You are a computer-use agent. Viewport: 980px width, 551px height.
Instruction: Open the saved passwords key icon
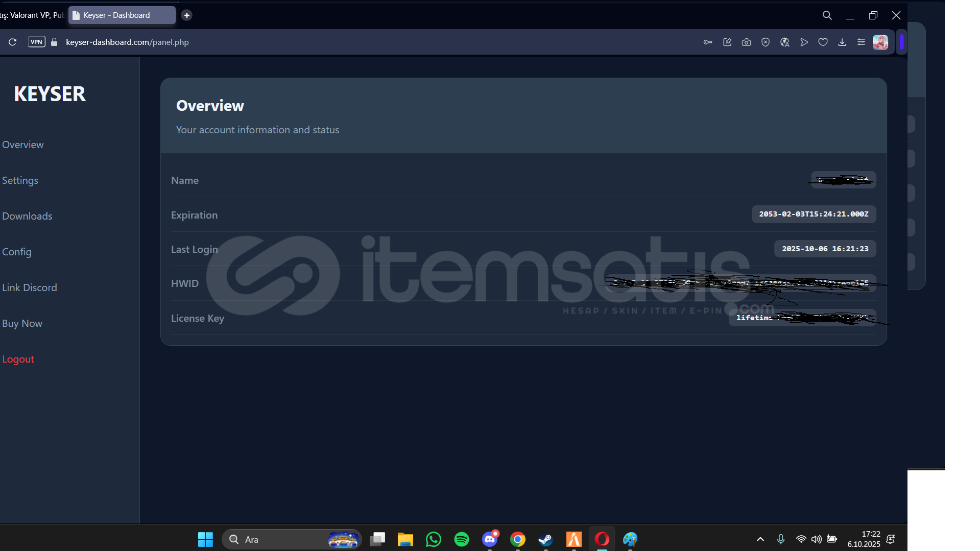[x=708, y=42]
